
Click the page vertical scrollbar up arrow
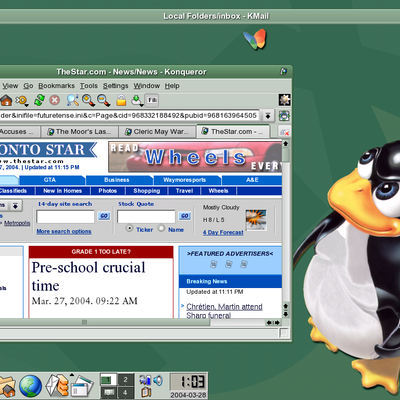tap(286, 144)
